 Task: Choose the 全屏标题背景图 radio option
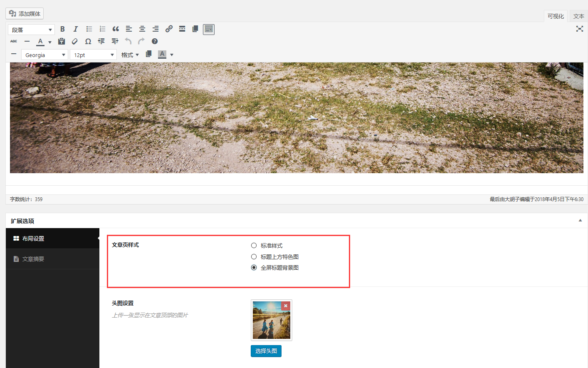click(254, 268)
